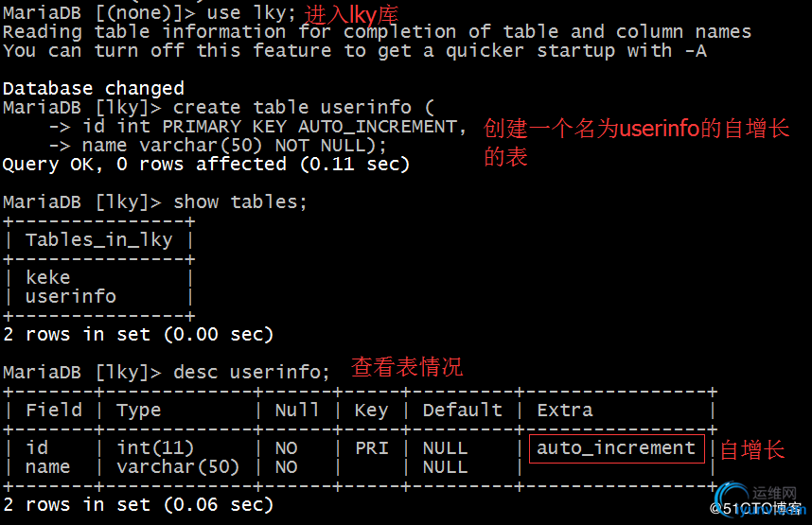
Task: Click the red '自增长' label beside table
Action: click(752, 449)
